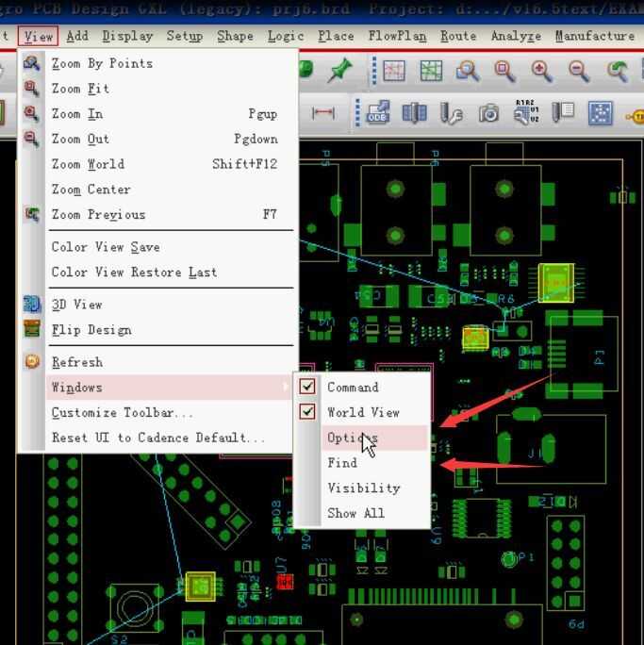Open the Setup menu

pos(185,36)
